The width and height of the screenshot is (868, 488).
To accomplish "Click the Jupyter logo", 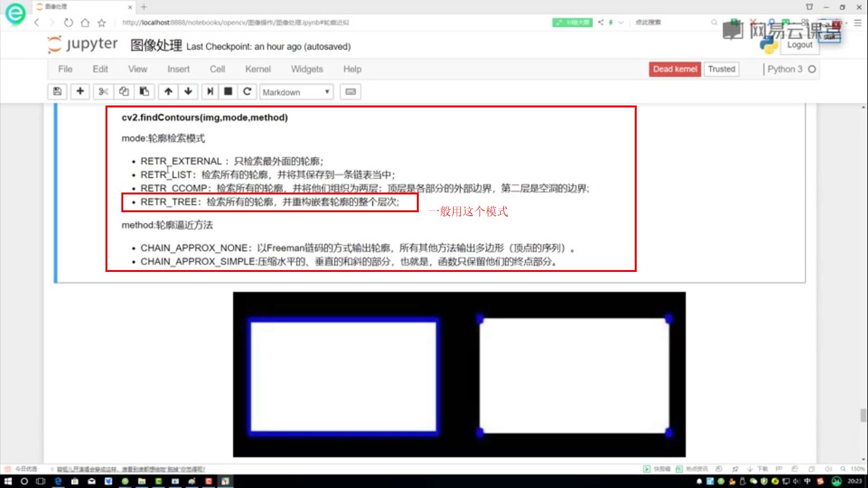I will pos(83,45).
